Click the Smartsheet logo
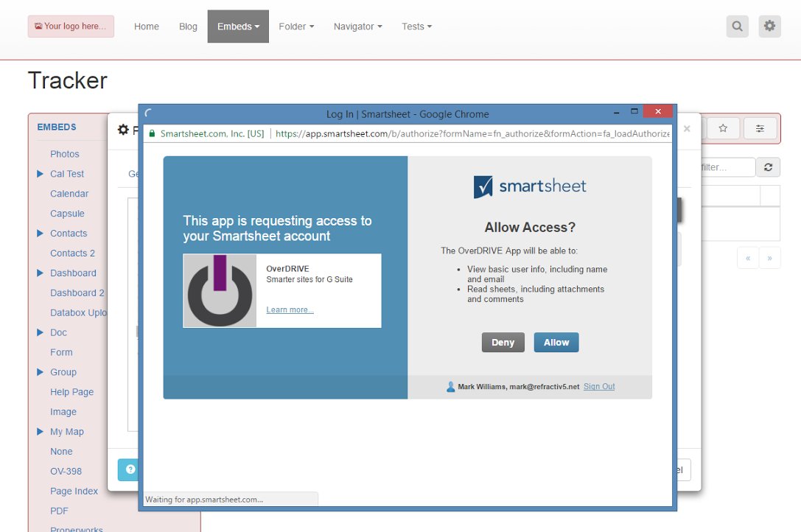801x532 pixels. (x=530, y=186)
